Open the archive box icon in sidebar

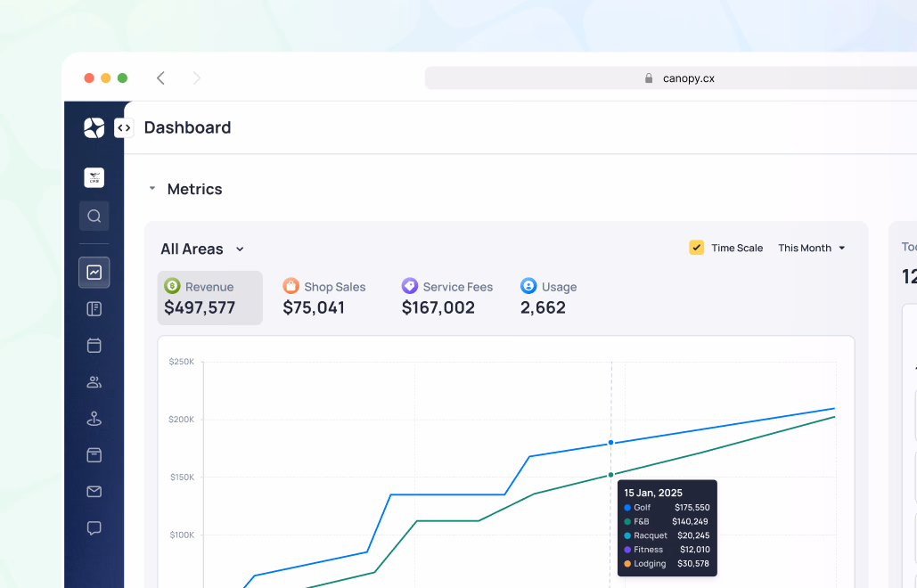point(94,454)
